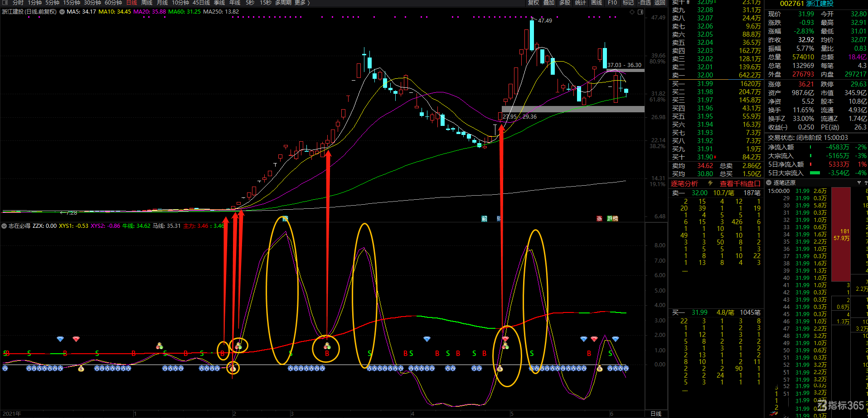Screen dimensions: 868x418
Task: Click the 涨 marker icon on chart
Action: point(599,218)
